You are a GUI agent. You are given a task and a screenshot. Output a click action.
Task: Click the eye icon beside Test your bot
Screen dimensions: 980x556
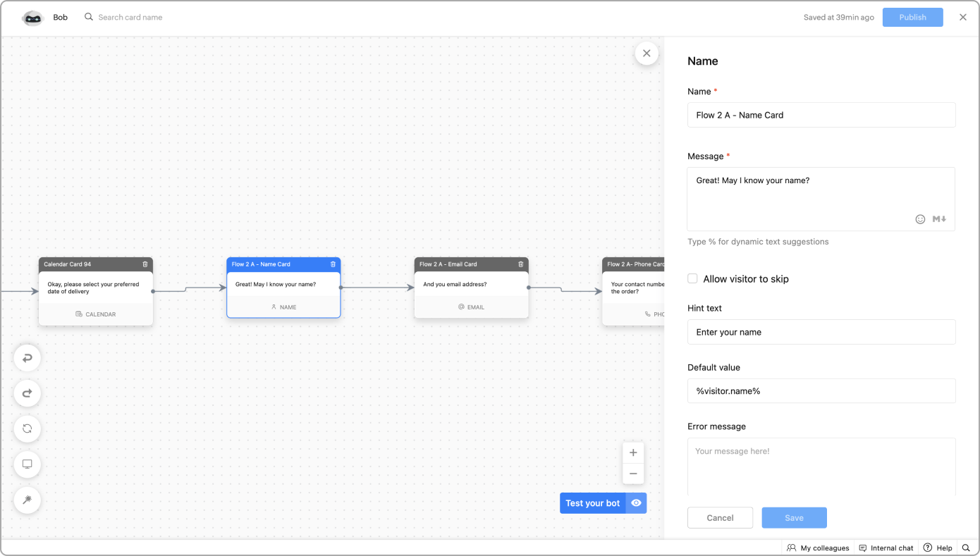(636, 503)
